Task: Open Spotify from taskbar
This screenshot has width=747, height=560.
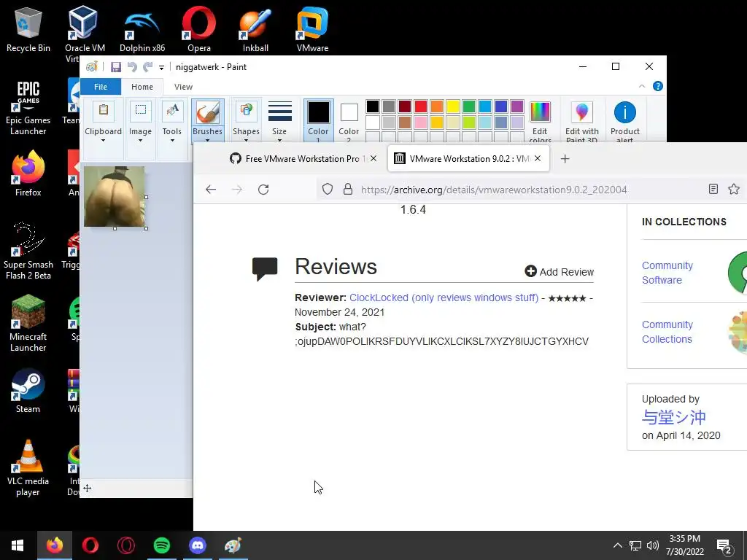Action: coord(162,545)
